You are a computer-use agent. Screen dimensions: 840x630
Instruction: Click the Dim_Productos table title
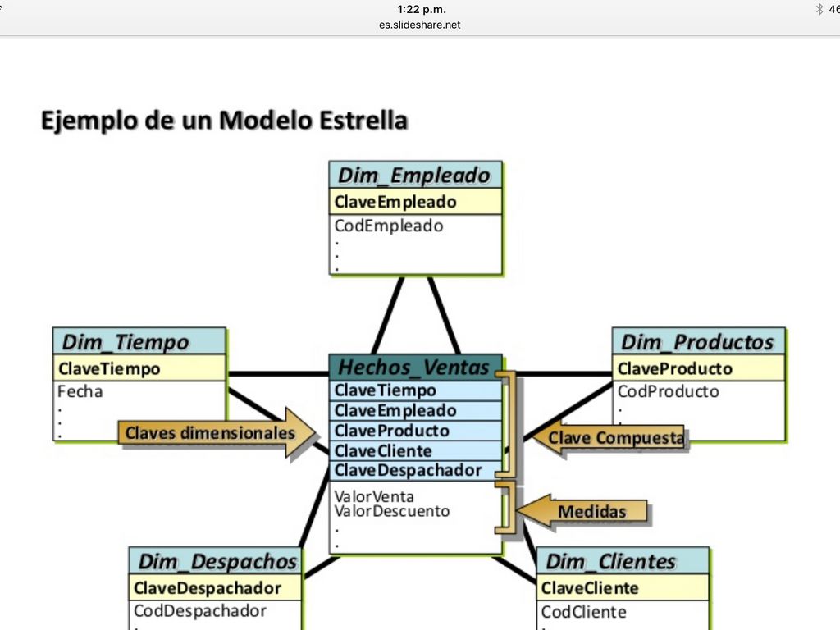pyautogui.click(x=697, y=341)
